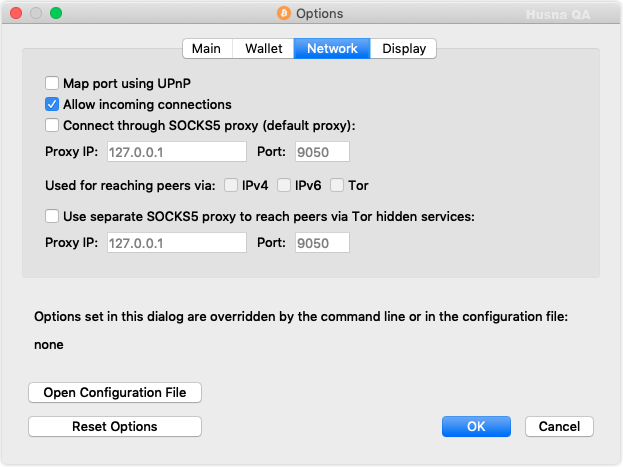Click the default proxy Port field

pyautogui.click(x=322, y=152)
